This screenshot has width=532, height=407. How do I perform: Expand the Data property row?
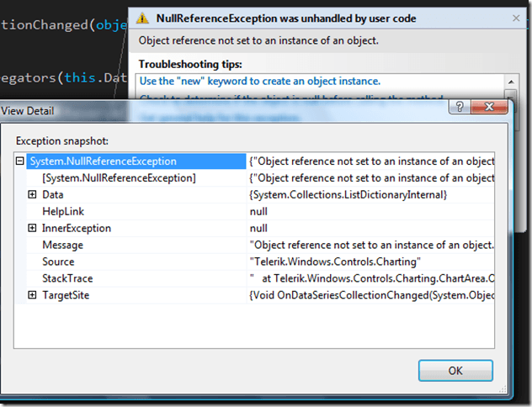(x=32, y=194)
